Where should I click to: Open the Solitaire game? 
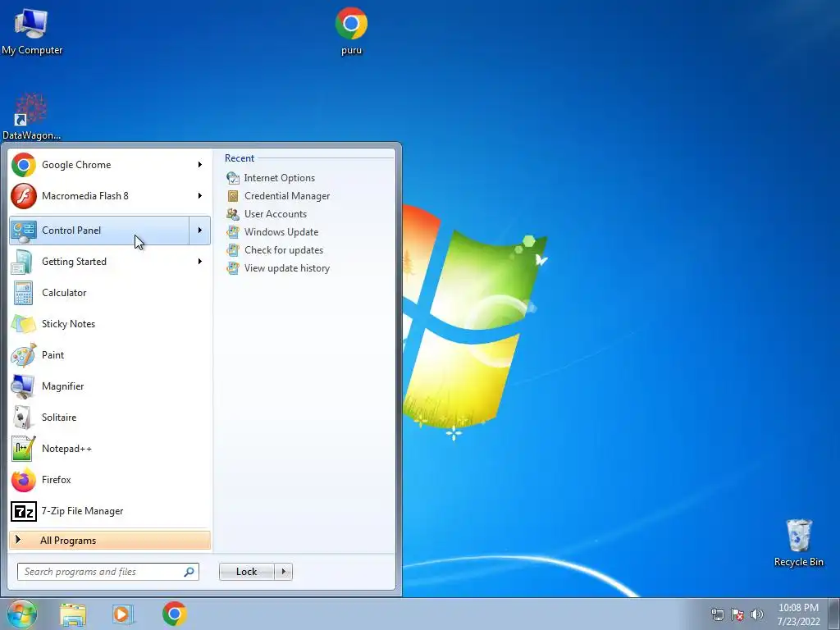[110, 417]
